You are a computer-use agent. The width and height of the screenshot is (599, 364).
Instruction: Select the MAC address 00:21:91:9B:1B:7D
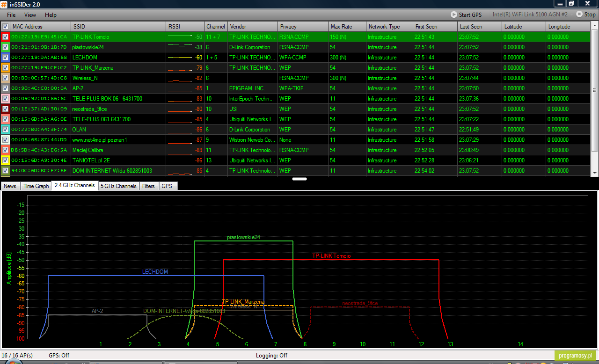39,47
